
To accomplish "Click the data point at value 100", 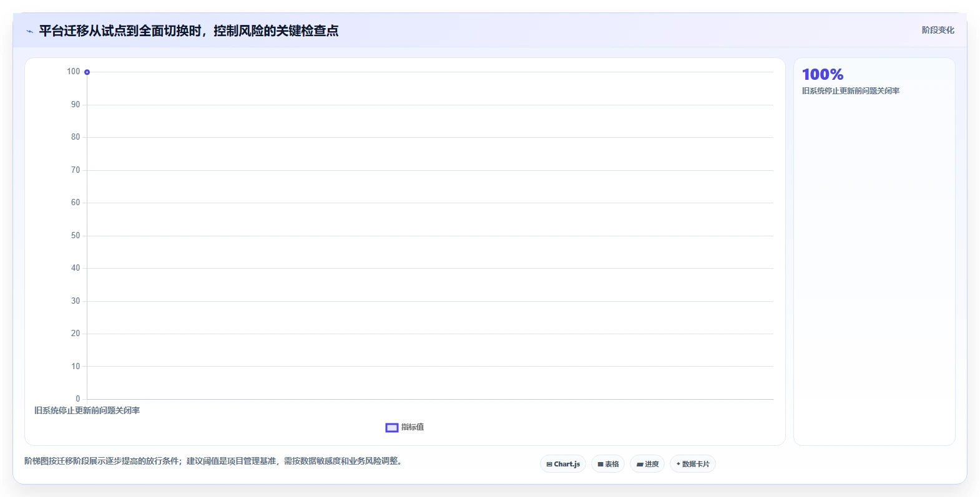I will coord(87,72).
